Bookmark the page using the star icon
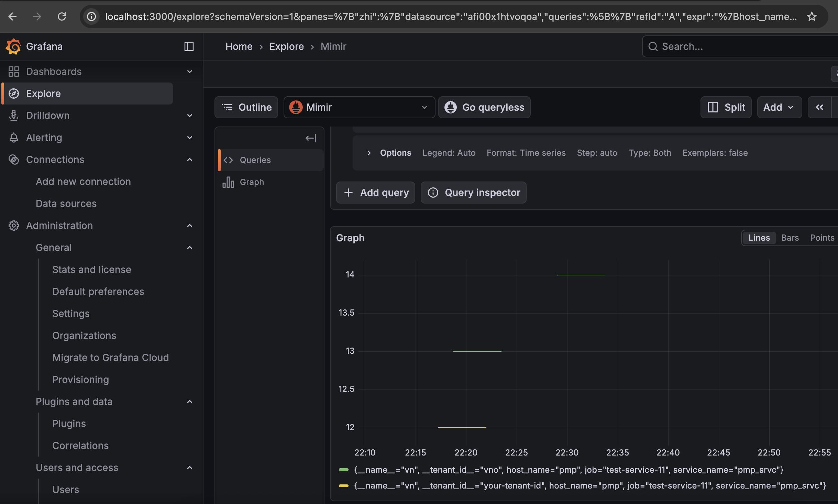Viewport: 838px width, 504px height. point(812,16)
